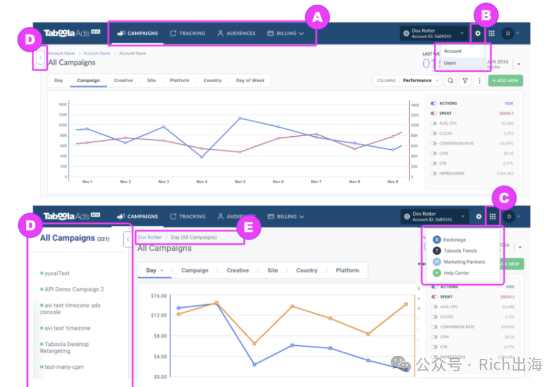Image resolution: width=560 pixels, height=387 pixels.
Task: Open the three-dot more options icon near the green button
Action: tap(479, 81)
